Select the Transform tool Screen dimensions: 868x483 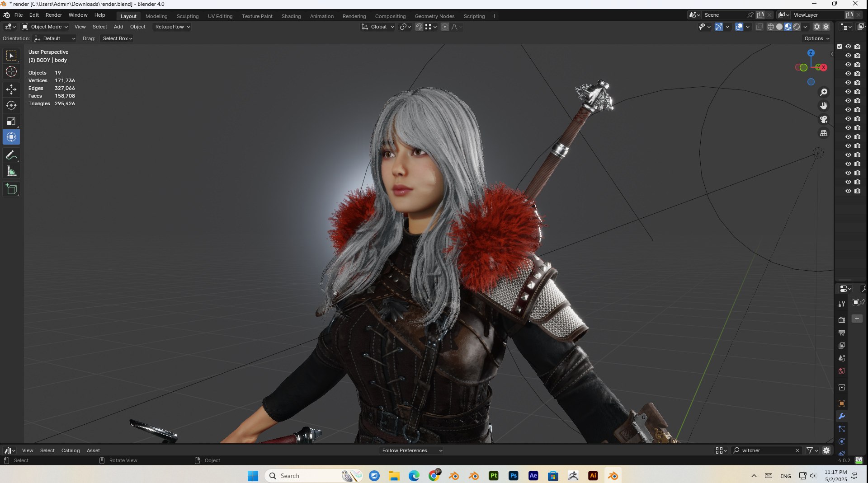(x=11, y=137)
